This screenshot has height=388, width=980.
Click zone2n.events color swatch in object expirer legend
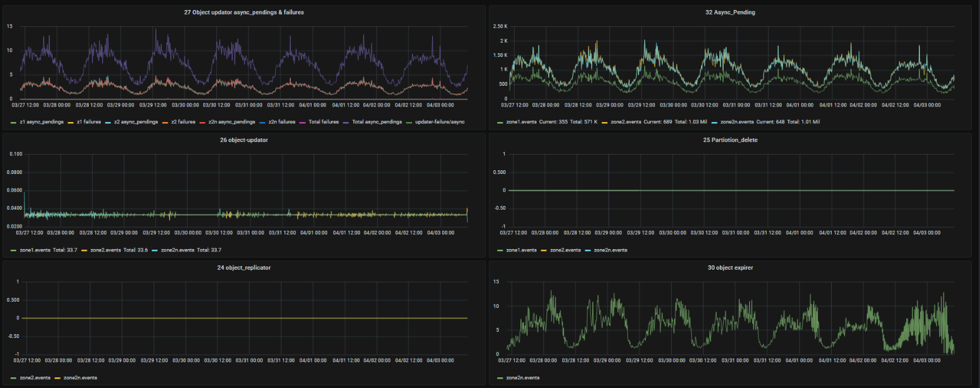500,378
